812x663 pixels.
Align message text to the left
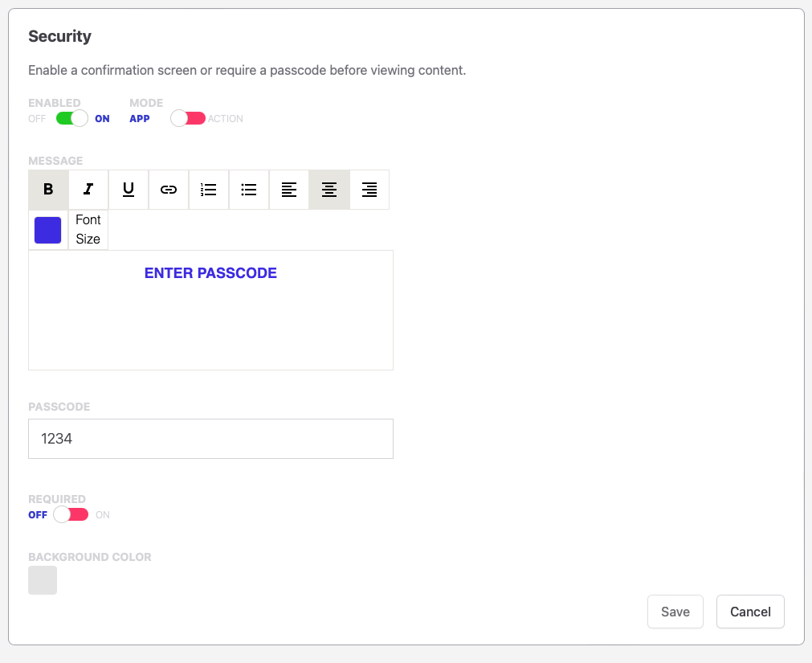click(x=289, y=190)
